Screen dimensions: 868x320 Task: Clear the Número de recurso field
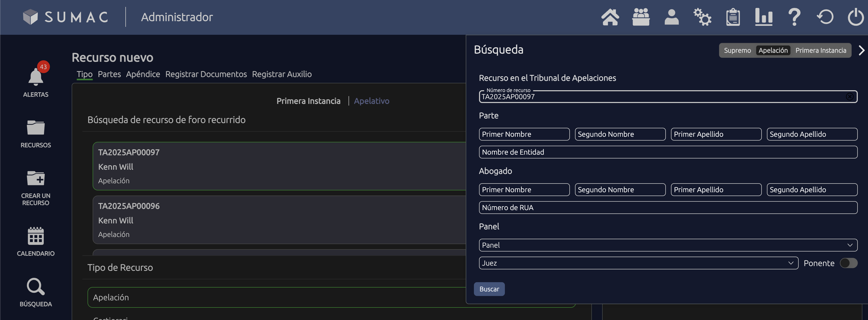tap(850, 97)
